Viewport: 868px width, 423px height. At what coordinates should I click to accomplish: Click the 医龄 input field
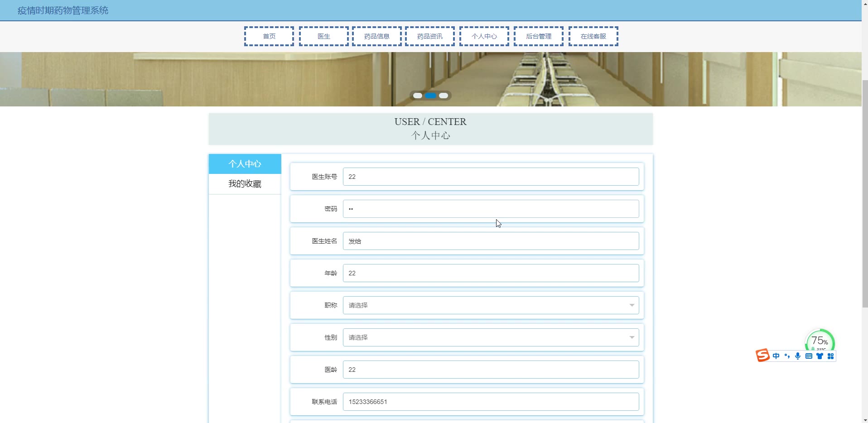[491, 370]
